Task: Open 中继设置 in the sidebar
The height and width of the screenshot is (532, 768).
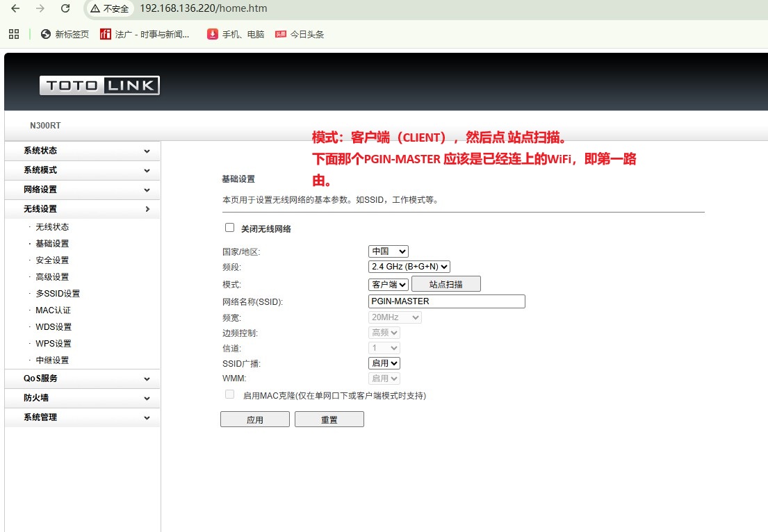Action: click(x=52, y=360)
